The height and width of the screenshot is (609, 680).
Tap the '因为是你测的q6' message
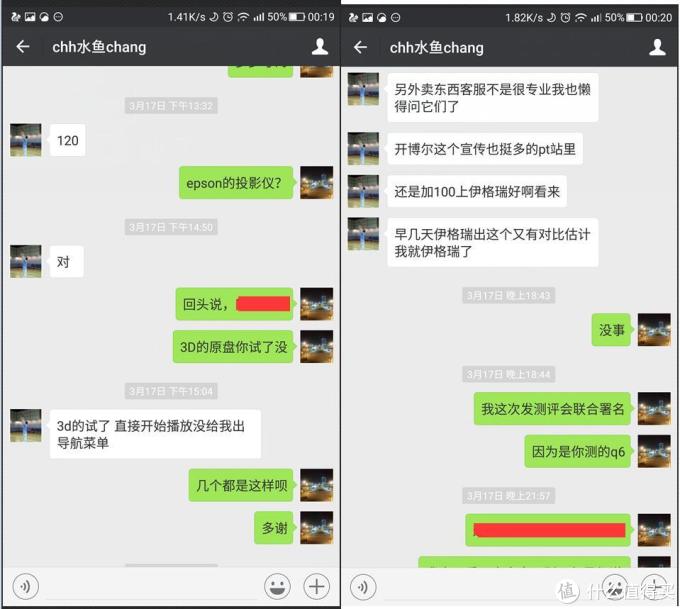pos(578,451)
